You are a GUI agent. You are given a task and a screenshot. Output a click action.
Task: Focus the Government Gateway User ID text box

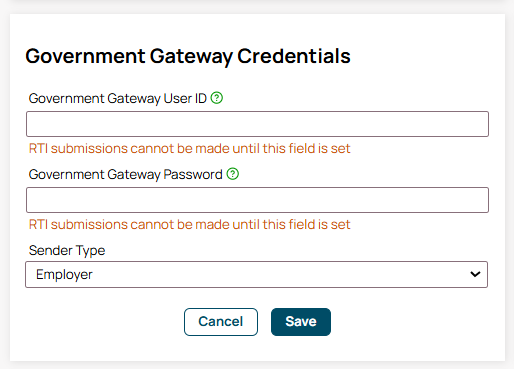257,124
